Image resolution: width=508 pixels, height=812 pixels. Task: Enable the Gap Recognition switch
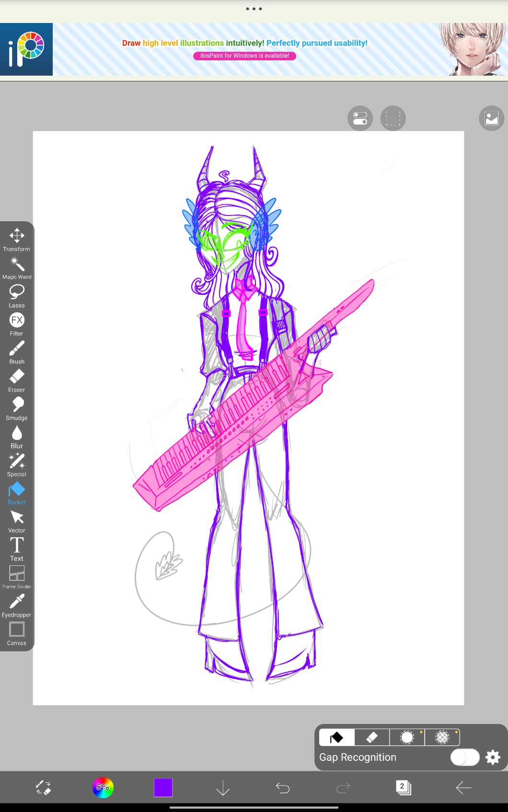(464, 757)
